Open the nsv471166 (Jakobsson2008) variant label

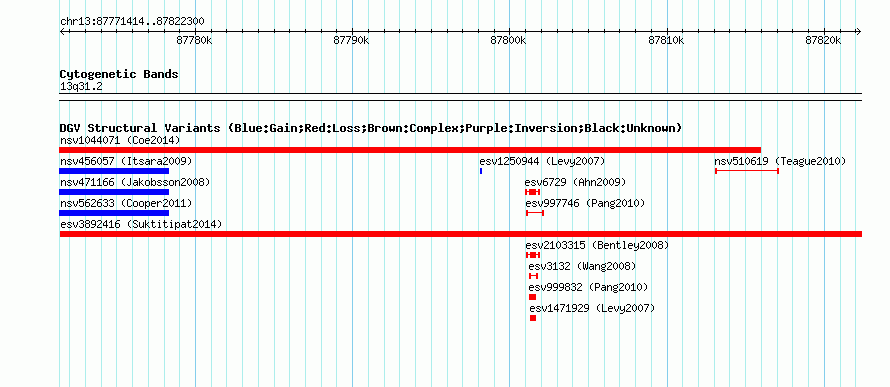pyautogui.click(x=135, y=182)
